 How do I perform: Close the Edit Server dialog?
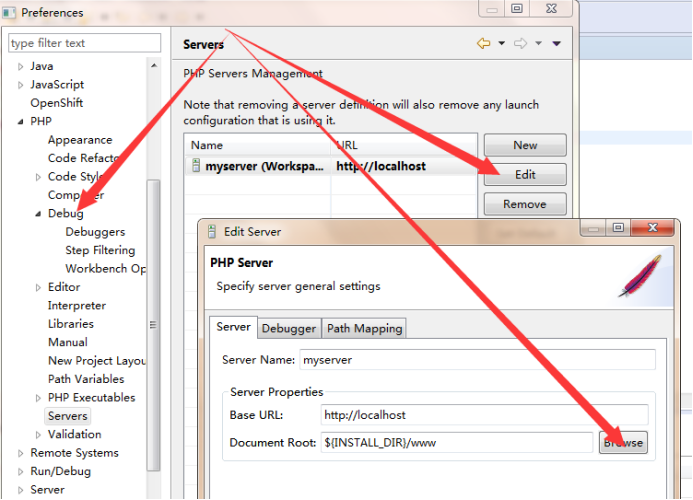pyautogui.click(x=653, y=228)
